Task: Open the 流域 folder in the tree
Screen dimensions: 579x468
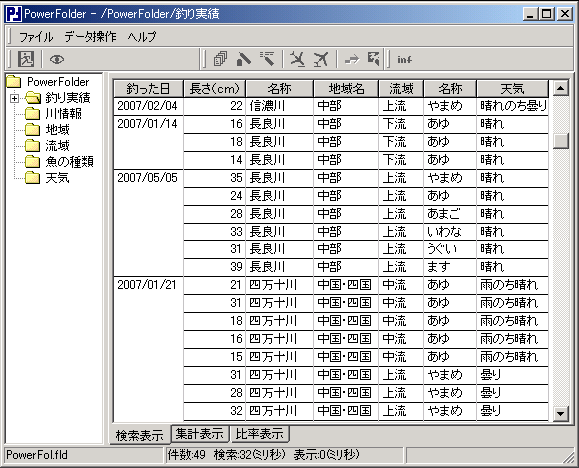Action: coord(58,146)
